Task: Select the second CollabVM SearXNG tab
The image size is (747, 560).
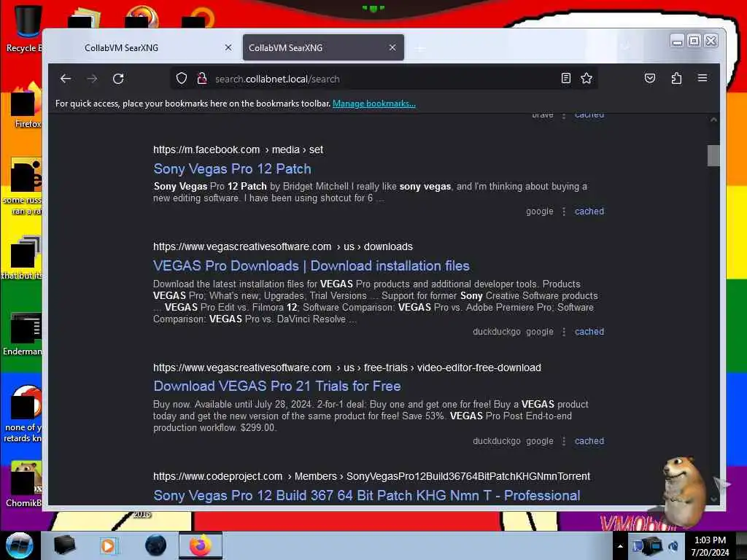Action: coord(323,47)
